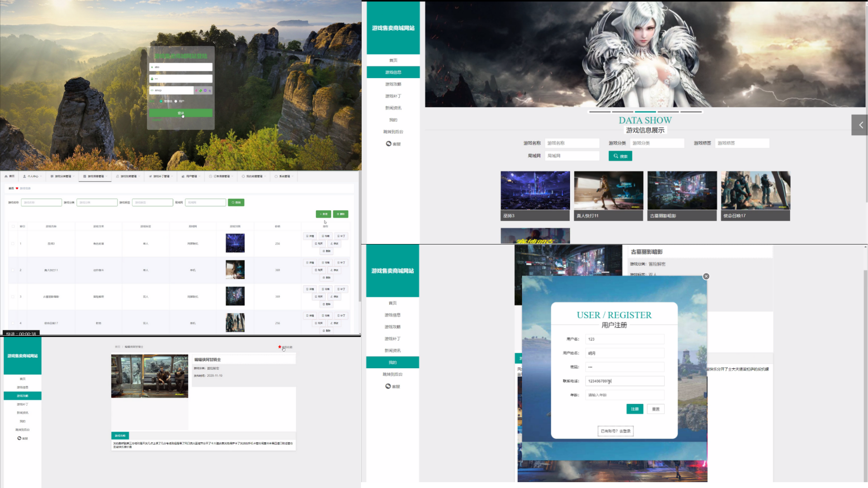
Task: Click the green 登录 button on login panel
Action: tap(181, 113)
